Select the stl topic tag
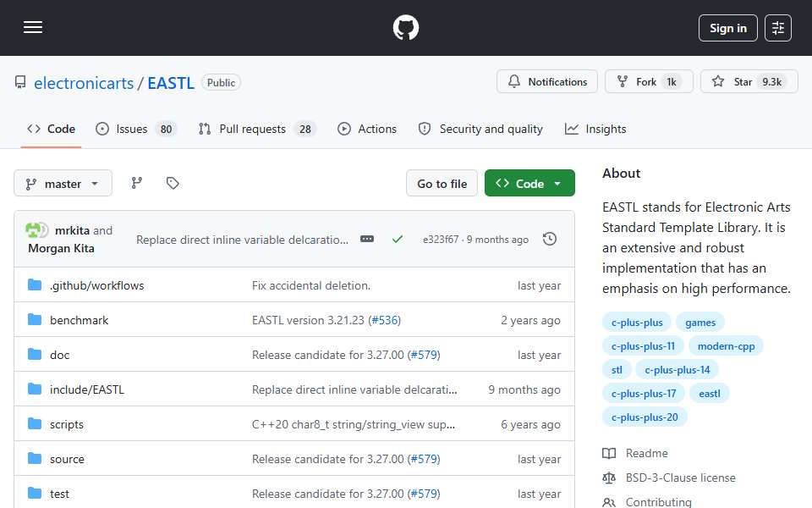 tap(617, 370)
